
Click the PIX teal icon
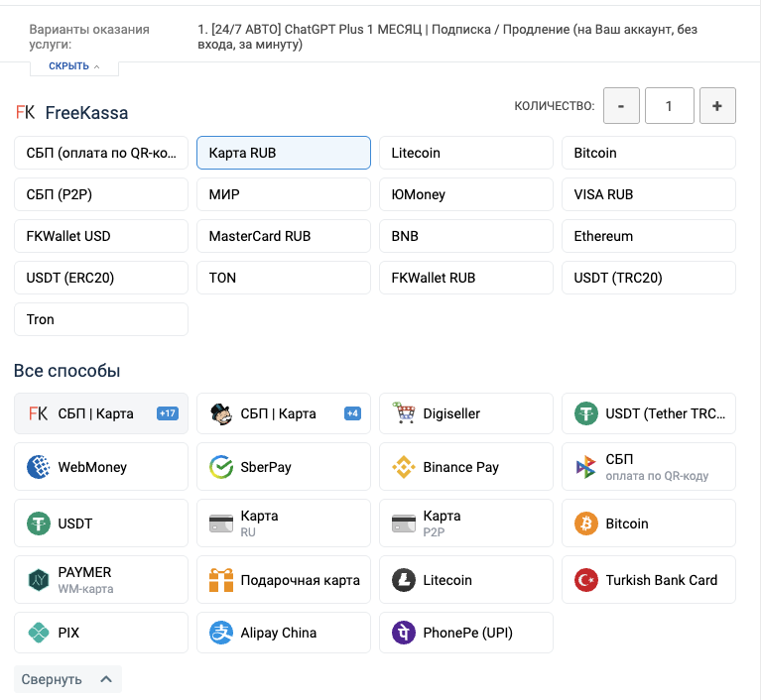tap(39, 633)
